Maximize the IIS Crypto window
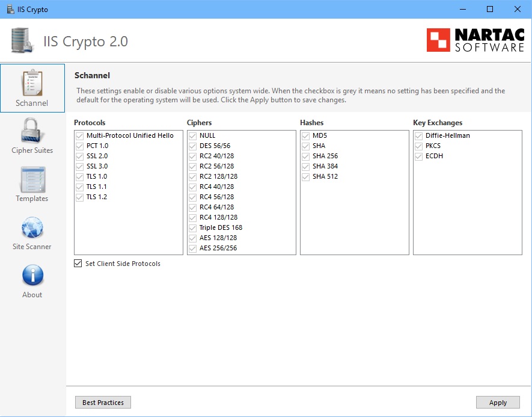Viewport: 532px width, 417px height. coord(490,9)
